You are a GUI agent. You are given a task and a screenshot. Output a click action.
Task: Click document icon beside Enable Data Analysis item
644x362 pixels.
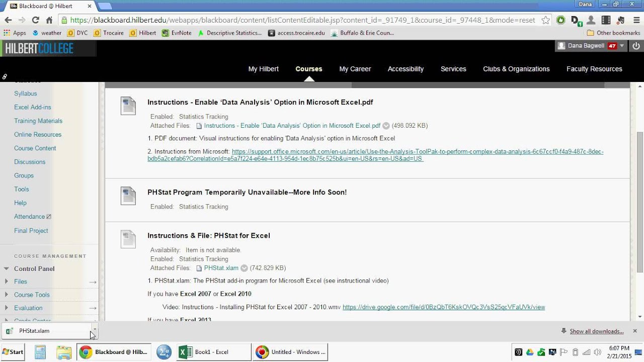pyautogui.click(x=128, y=106)
